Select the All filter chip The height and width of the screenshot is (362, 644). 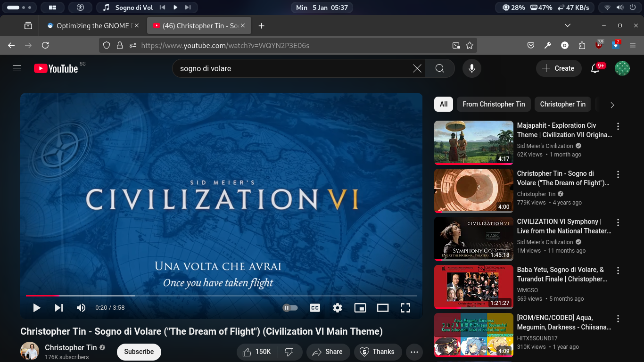point(444,104)
